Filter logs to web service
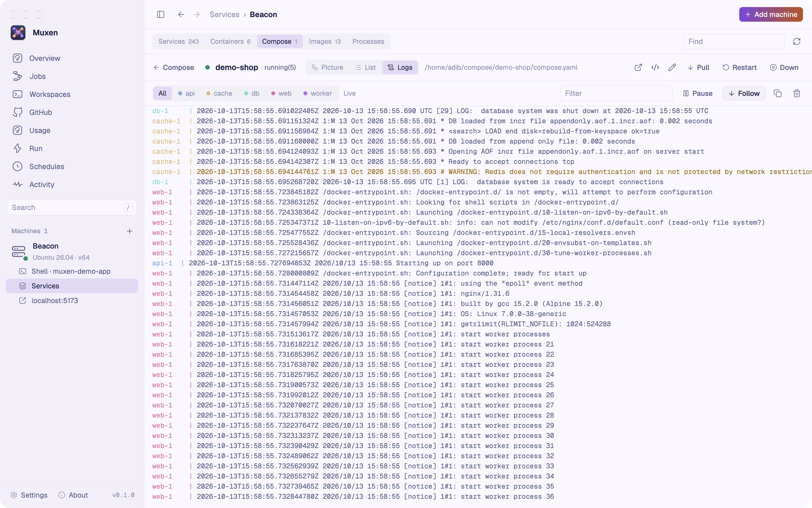 pyautogui.click(x=282, y=93)
